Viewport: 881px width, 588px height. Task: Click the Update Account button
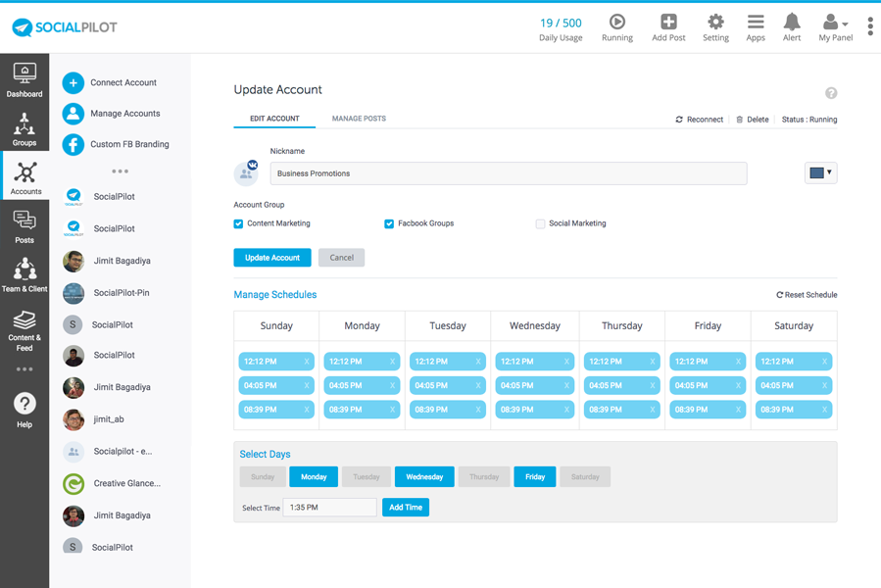tap(272, 258)
